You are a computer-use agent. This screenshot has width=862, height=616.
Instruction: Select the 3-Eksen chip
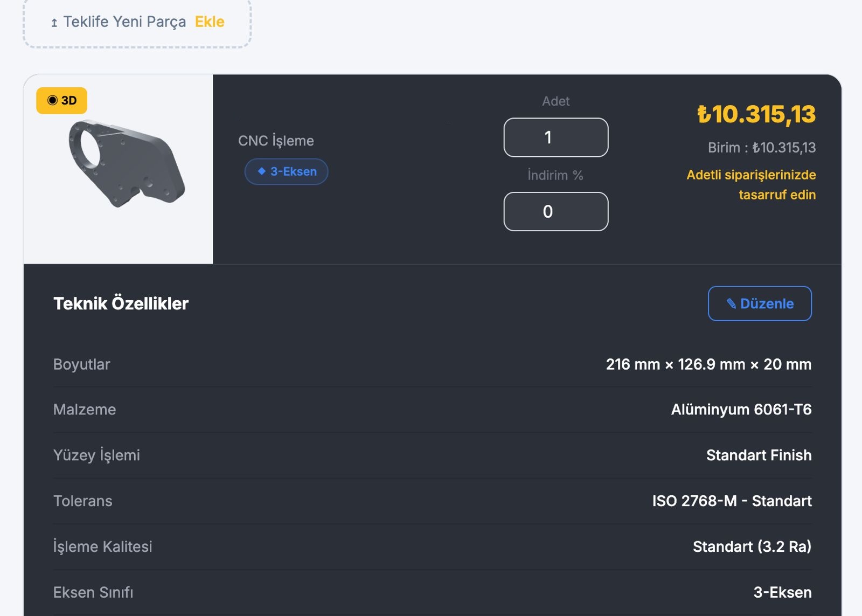click(x=287, y=171)
